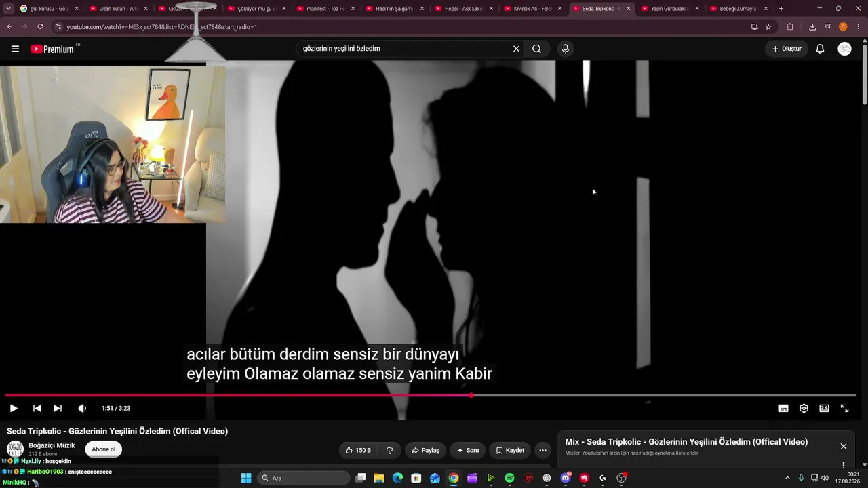Open the Boğaziçi Müzik channel link
The height and width of the screenshot is (488, 868).
pos(52,445)
